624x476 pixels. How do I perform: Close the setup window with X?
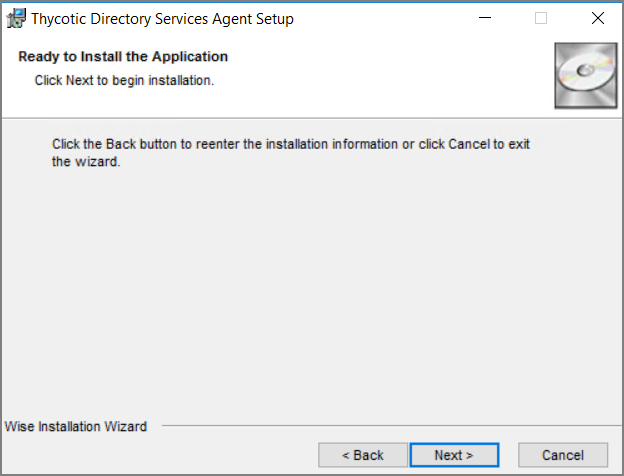pos(598,18)
